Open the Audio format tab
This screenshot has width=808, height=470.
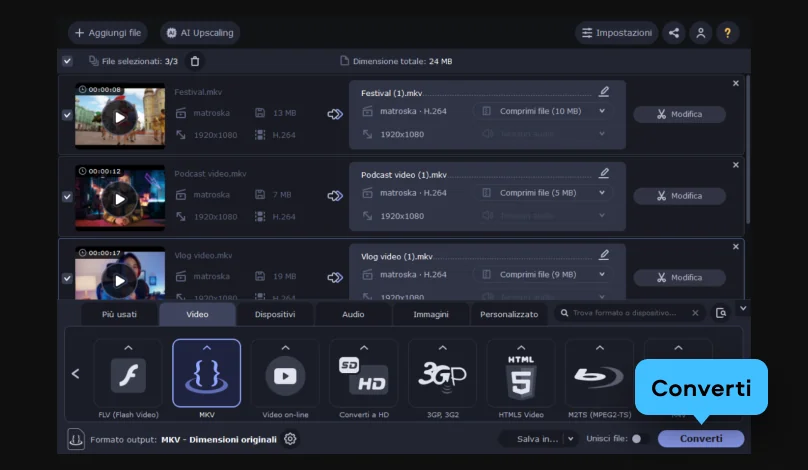(353, 314)
